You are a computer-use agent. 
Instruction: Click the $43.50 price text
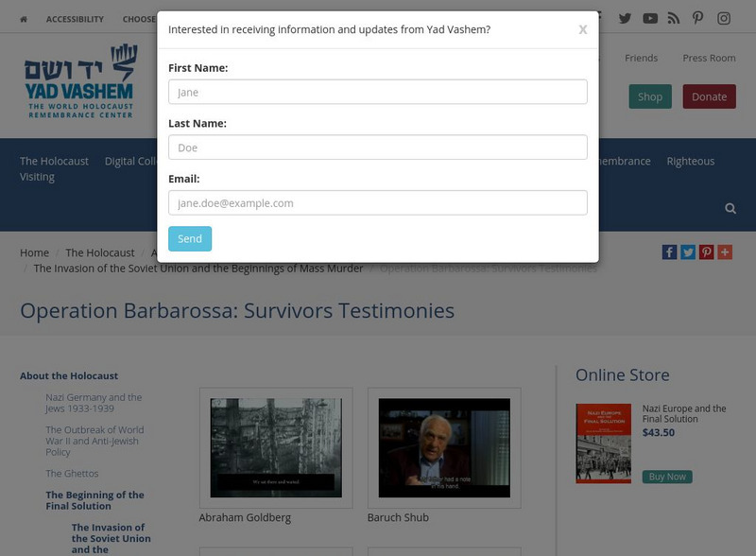click(x=659, y=432)
